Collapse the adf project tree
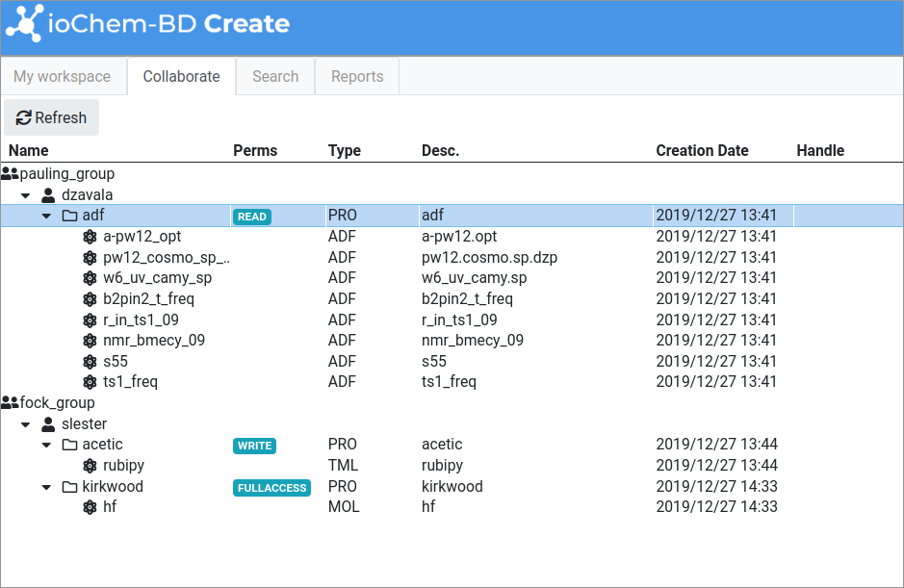 46,217
